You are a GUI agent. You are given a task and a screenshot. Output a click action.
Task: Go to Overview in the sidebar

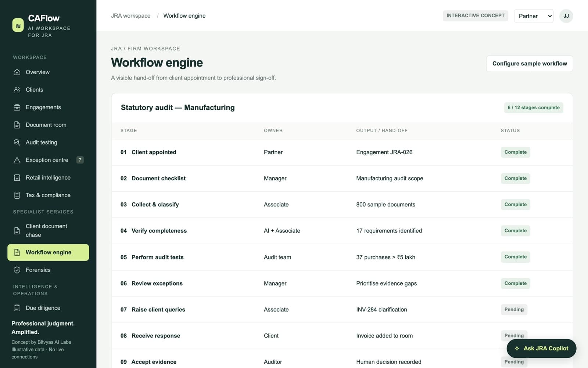point(48,72)
